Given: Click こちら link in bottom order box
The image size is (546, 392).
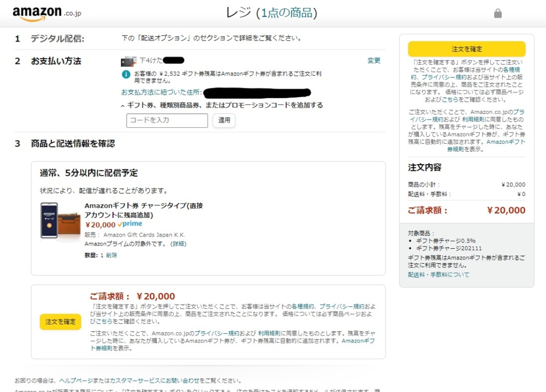Looking at the screenshot, I should [104, 321].
